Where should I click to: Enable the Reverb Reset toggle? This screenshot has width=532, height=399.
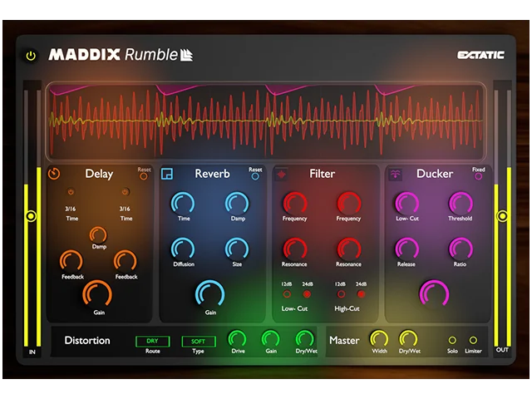[255, 176]
